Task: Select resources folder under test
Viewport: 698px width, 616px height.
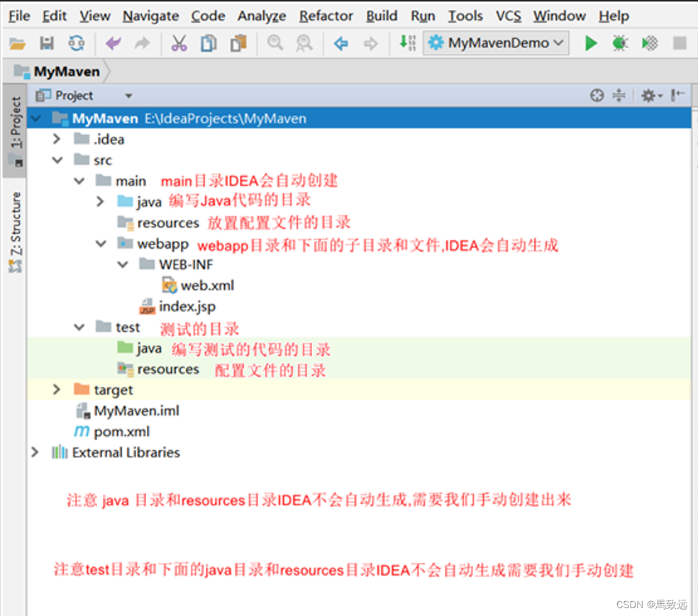Action: [158, 369]
